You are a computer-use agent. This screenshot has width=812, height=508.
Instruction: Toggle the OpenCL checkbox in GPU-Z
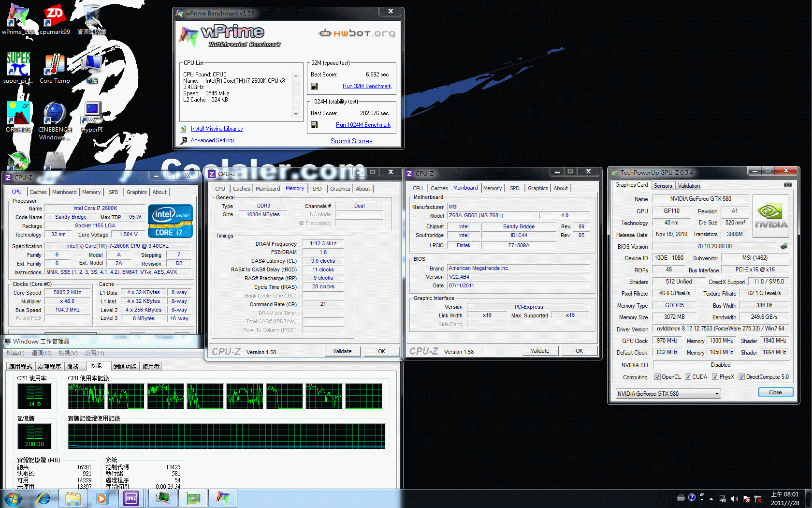coord(657,377)
